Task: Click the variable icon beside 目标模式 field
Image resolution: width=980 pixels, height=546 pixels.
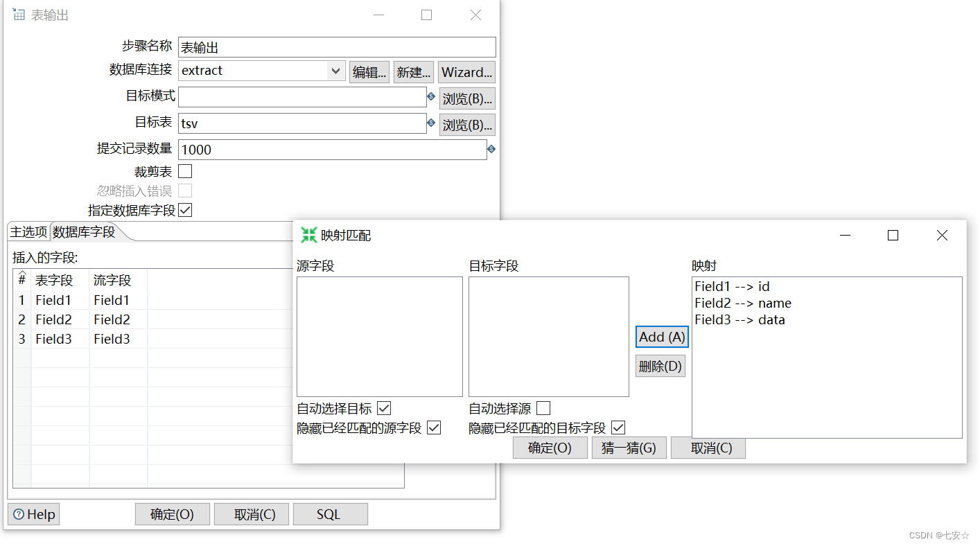Action: coord(431,97)
